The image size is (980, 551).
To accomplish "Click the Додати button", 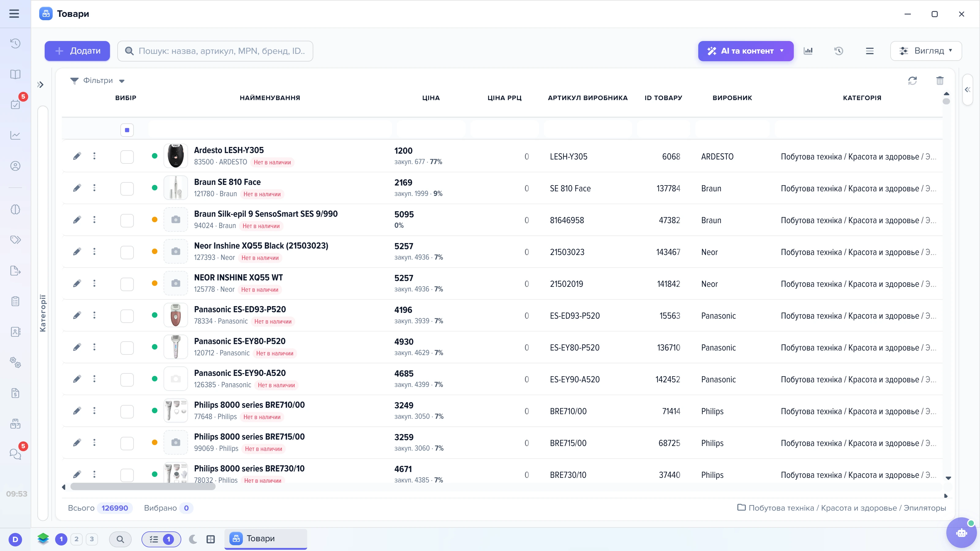I will 77,51.
